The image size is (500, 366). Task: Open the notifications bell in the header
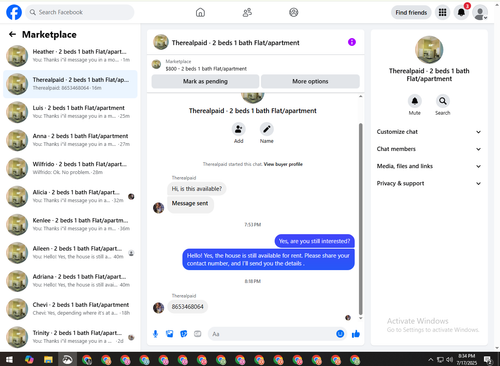(x=461, y=13)
